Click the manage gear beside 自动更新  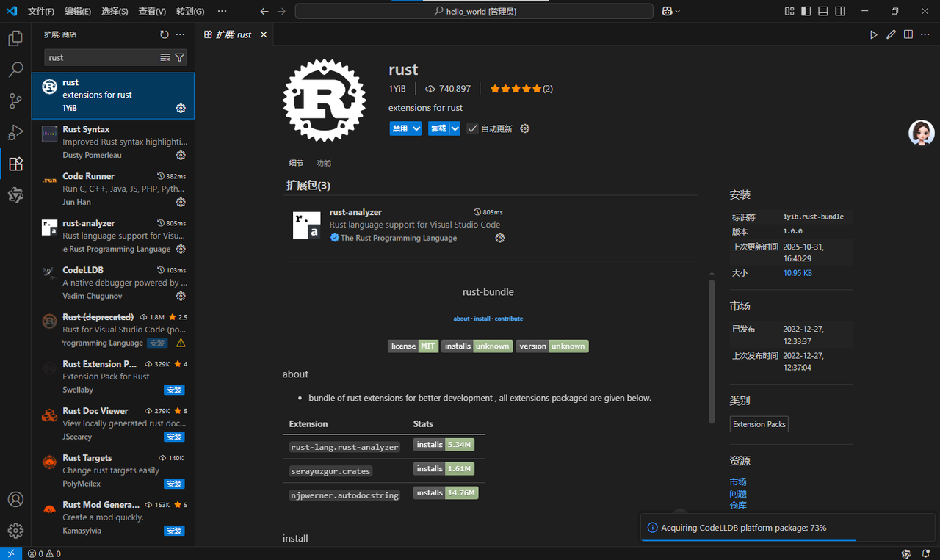[x=525, y=128]
